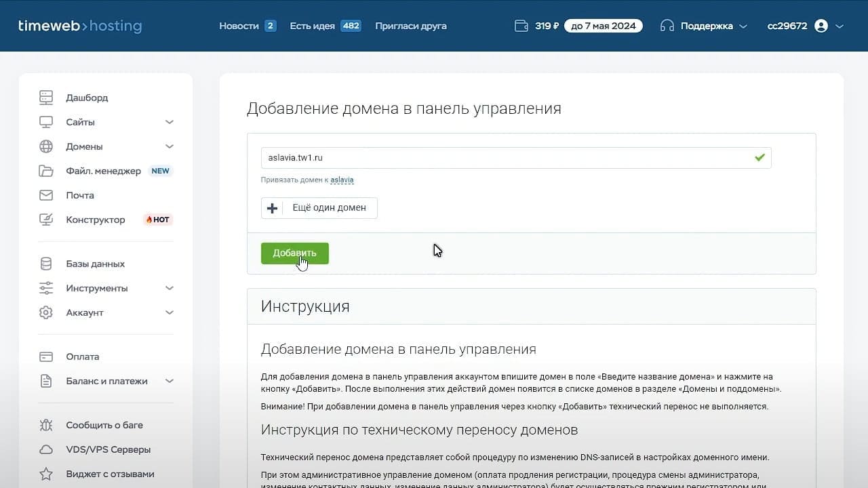Click the Tools sliders icon
The image size is (868, 488).
(46, 288)
